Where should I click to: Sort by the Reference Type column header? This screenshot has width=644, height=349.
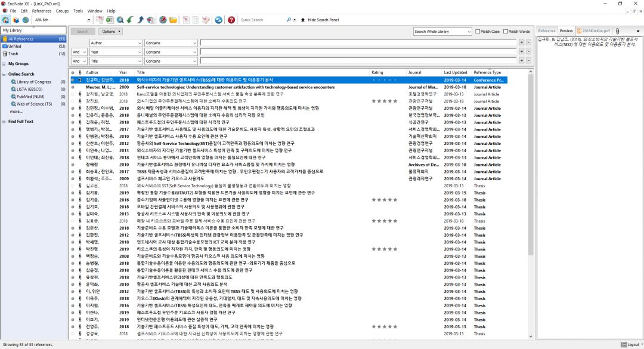click(490, 72)
